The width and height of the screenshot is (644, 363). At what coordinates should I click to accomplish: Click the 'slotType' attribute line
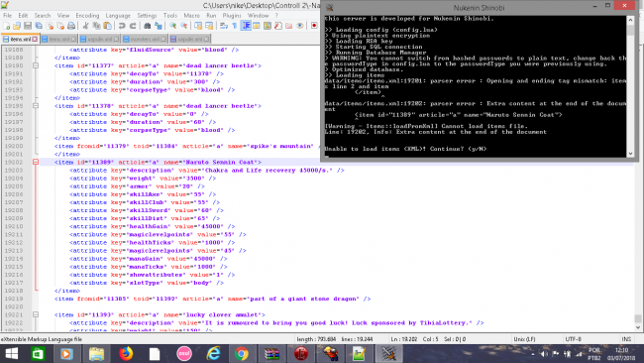click(147, 283)
